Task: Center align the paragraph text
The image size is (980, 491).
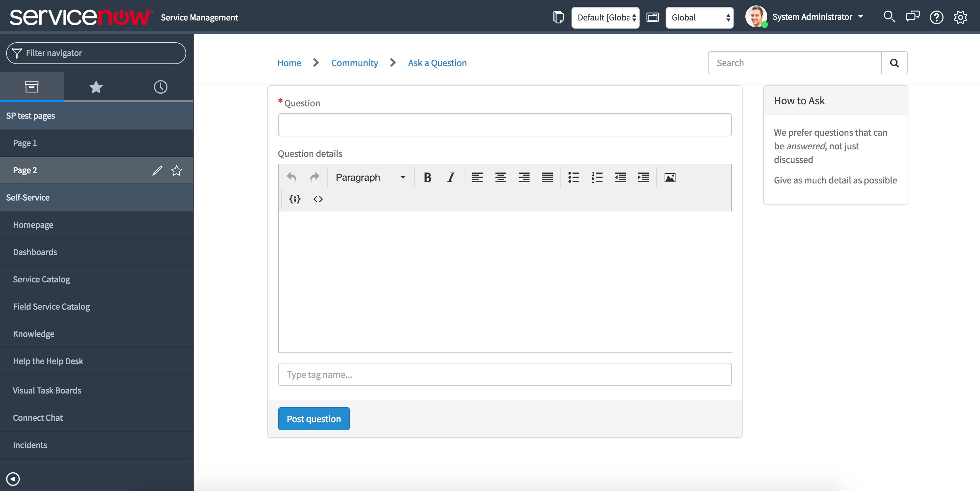Action: [x=501, y=177]
